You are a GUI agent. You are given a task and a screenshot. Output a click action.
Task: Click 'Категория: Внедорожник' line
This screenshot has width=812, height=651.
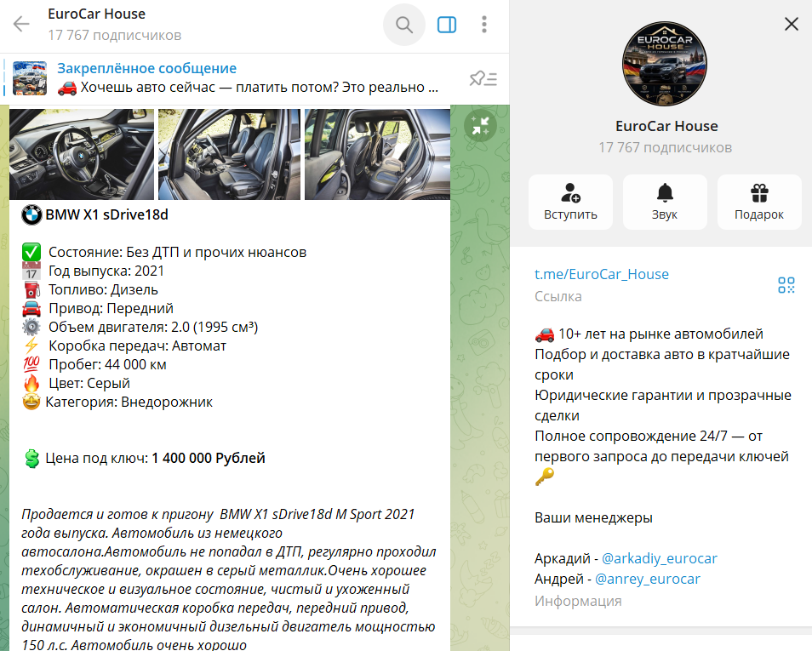[x=129, y=402]
